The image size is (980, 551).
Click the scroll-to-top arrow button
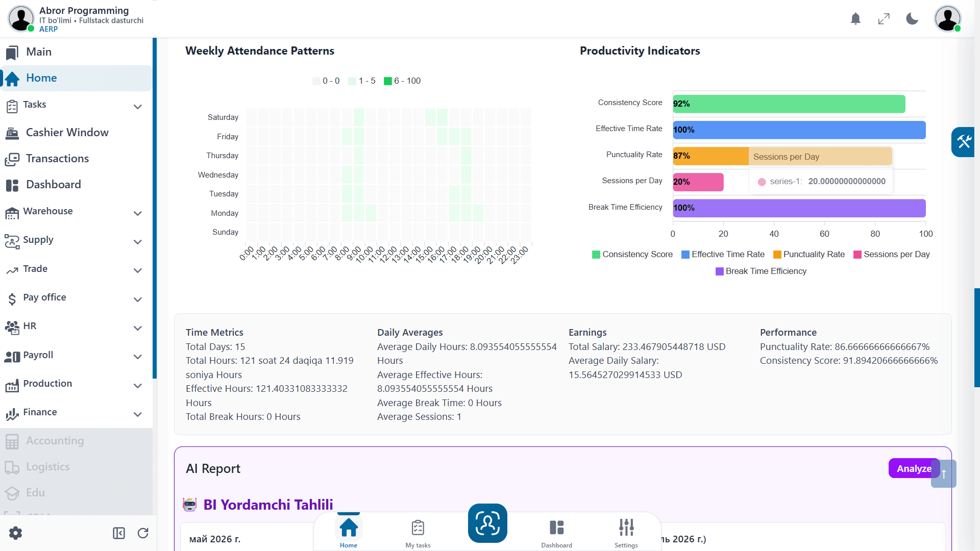[944, 474]
